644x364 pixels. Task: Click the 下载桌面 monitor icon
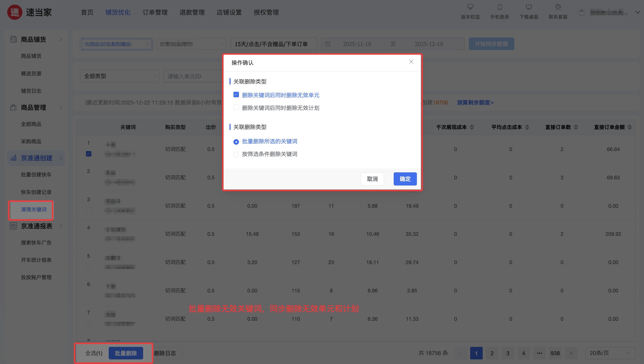pyautogui.click(x=528, y=7)
